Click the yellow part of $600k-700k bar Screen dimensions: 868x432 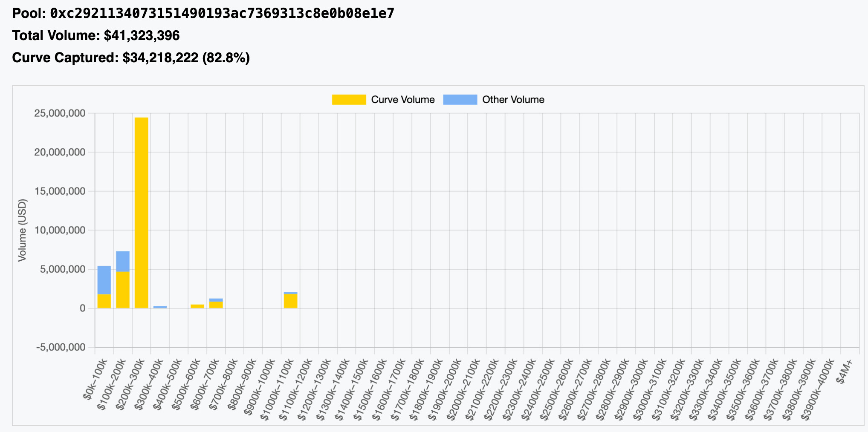(x=216, y=305)
